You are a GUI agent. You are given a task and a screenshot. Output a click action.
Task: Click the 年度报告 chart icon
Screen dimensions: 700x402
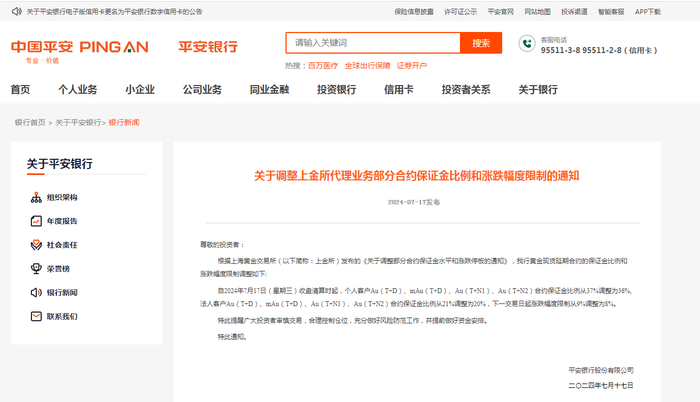pos(36,221)
